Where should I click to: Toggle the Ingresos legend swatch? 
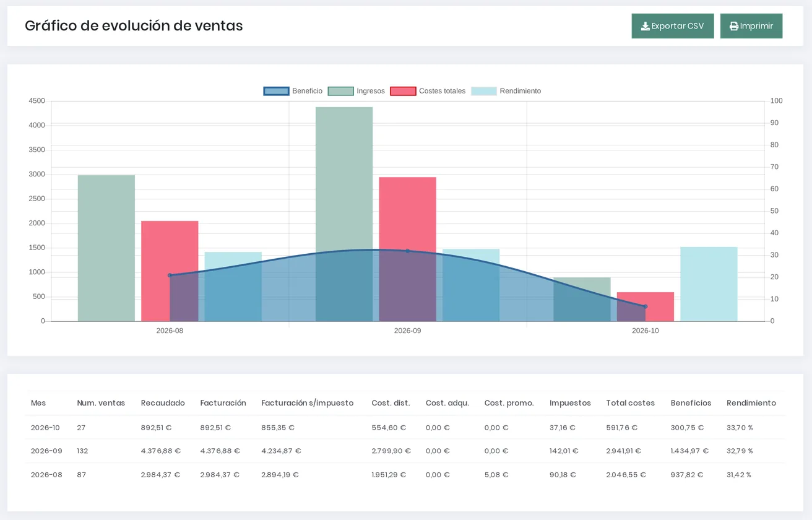tap(340, 91)
